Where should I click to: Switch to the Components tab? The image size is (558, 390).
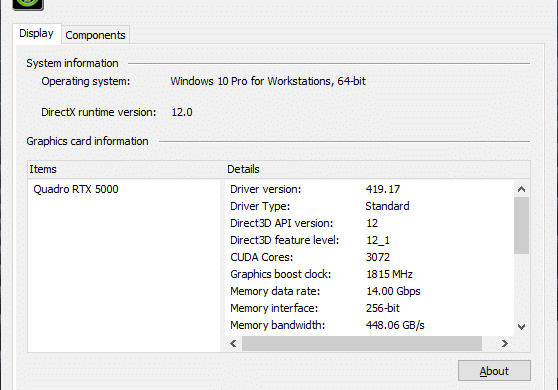click(x=95, y=35)
